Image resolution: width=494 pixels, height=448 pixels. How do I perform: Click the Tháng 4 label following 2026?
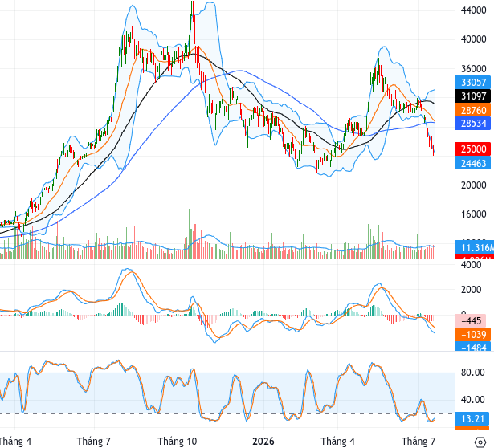coord(337,442)
